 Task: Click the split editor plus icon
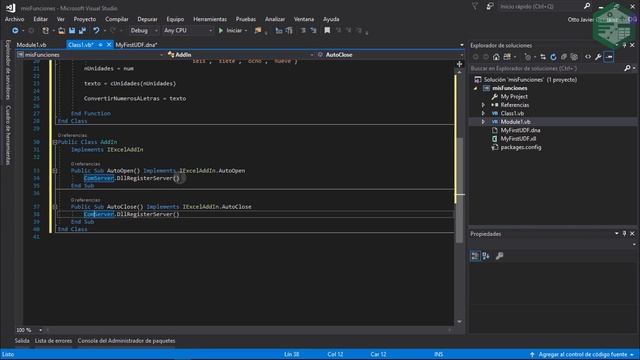click(459, 64)
